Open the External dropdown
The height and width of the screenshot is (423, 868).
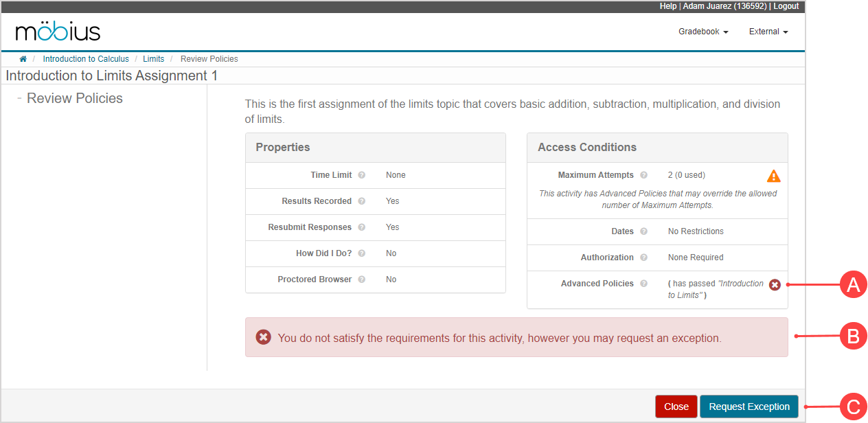point(767,31)
